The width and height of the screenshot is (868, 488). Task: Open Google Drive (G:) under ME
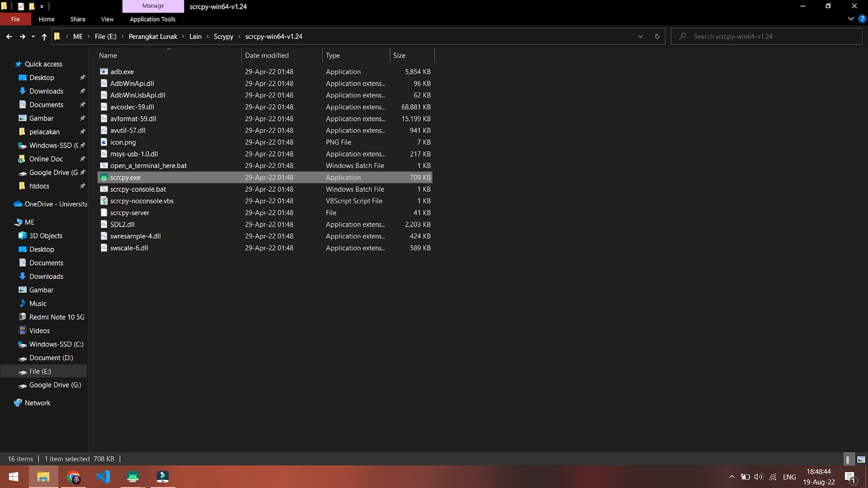[x=55, y=385]
